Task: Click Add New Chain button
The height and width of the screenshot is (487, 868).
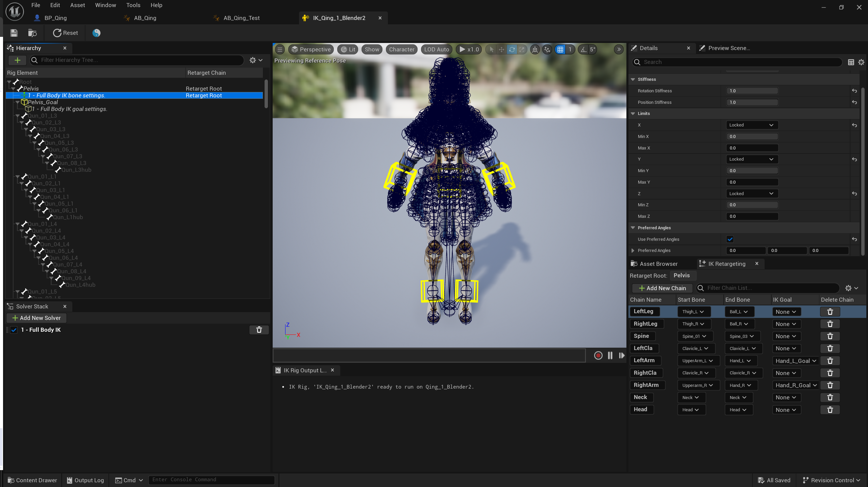Action: click(662, 288)
